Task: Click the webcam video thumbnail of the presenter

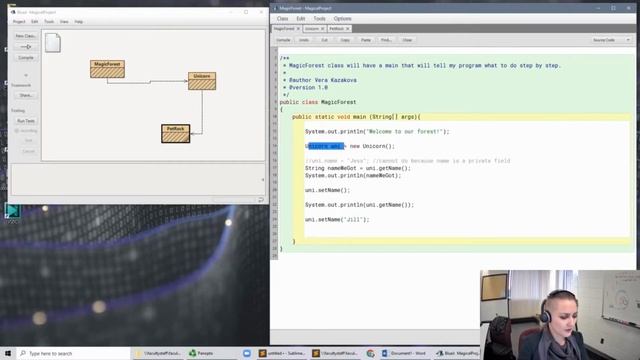Action: pos(560,315)
